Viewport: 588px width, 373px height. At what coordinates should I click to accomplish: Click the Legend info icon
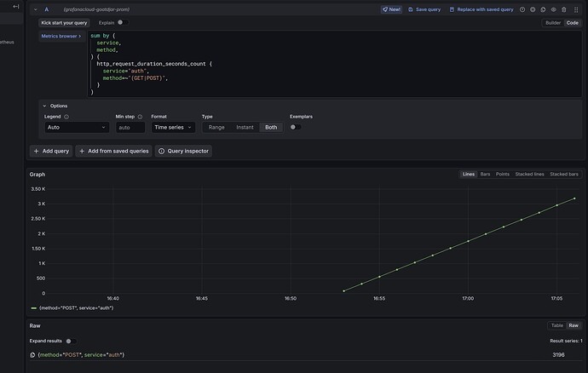click(x=66, y=117)
